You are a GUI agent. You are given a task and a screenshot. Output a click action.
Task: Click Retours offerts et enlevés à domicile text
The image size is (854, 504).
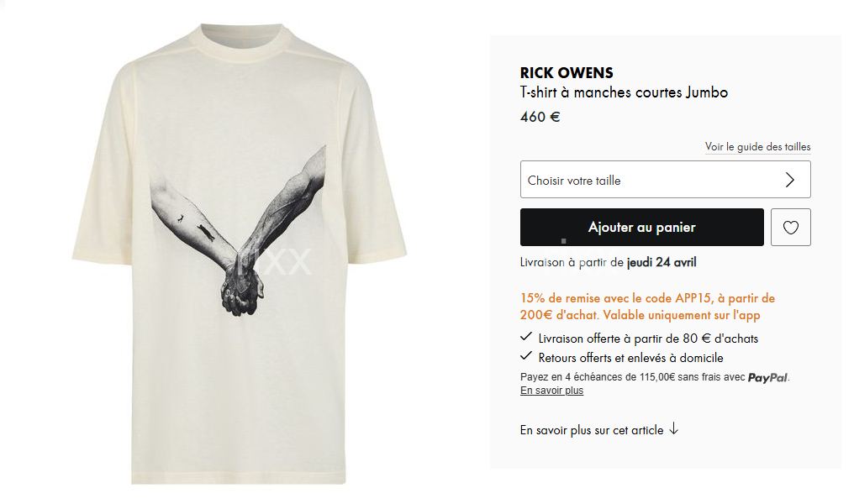click(x=630, y=358)
